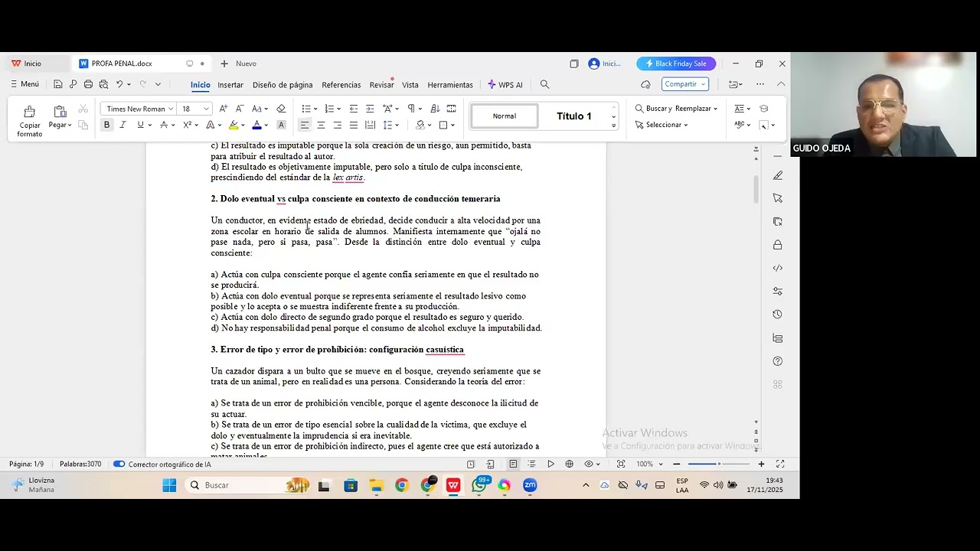
Task: Open the Insertar ribbon tab
Action: point(230,85)
